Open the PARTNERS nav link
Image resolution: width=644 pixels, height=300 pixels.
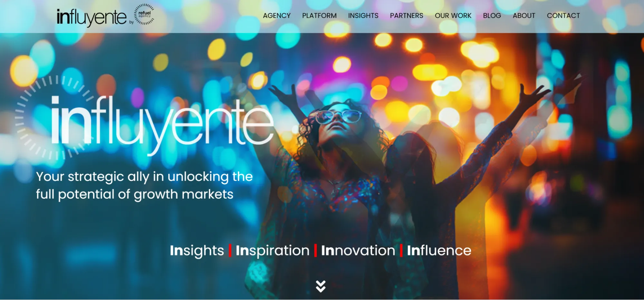click(407, 15)
